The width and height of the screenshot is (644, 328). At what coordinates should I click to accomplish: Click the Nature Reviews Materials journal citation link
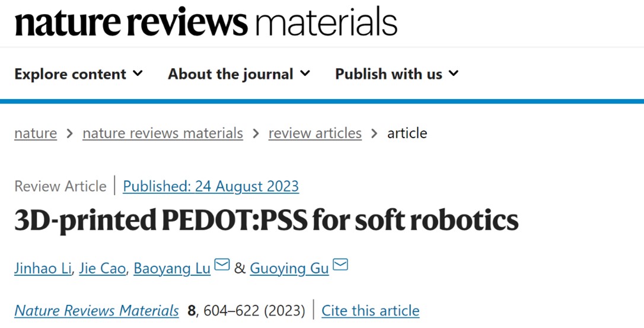pyautogui.click(x=97, y=311)
